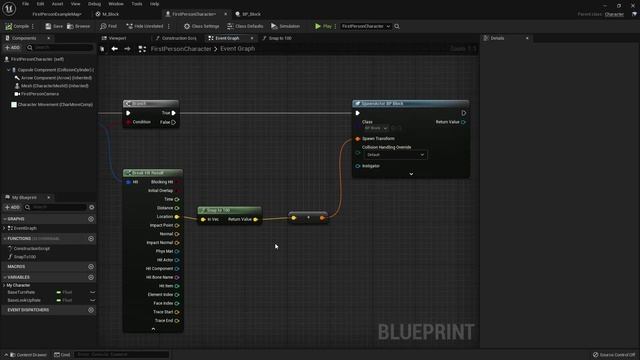Open Collision Handling Override dropdown

pyautogui.click(x=395, y=155)
